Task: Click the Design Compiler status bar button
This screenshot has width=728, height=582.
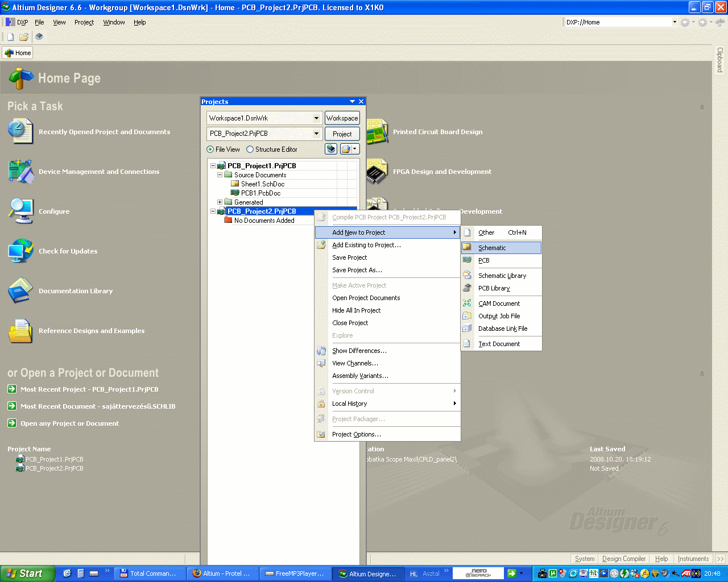Action: [624, 559]
